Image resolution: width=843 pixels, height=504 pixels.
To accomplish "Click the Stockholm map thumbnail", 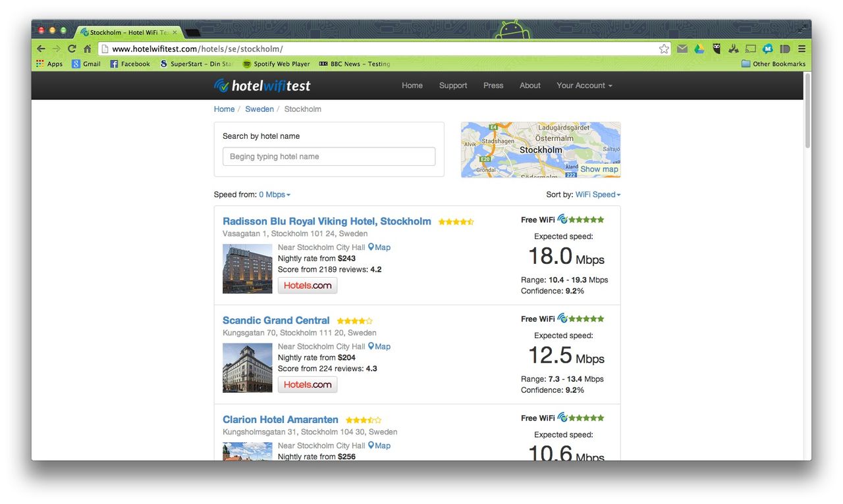I will [541, 149].
